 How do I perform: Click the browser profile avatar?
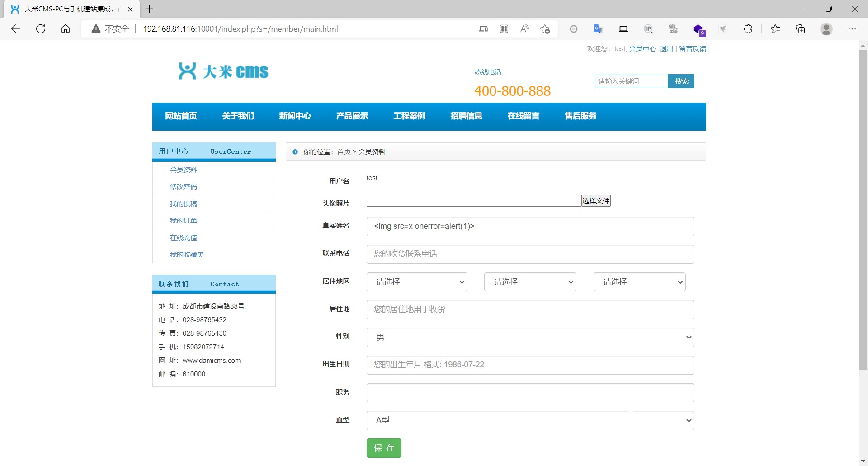(826, 29)
